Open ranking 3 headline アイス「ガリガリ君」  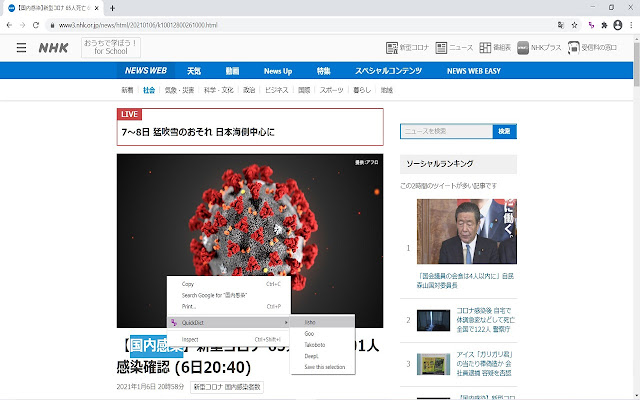point(484,363)
